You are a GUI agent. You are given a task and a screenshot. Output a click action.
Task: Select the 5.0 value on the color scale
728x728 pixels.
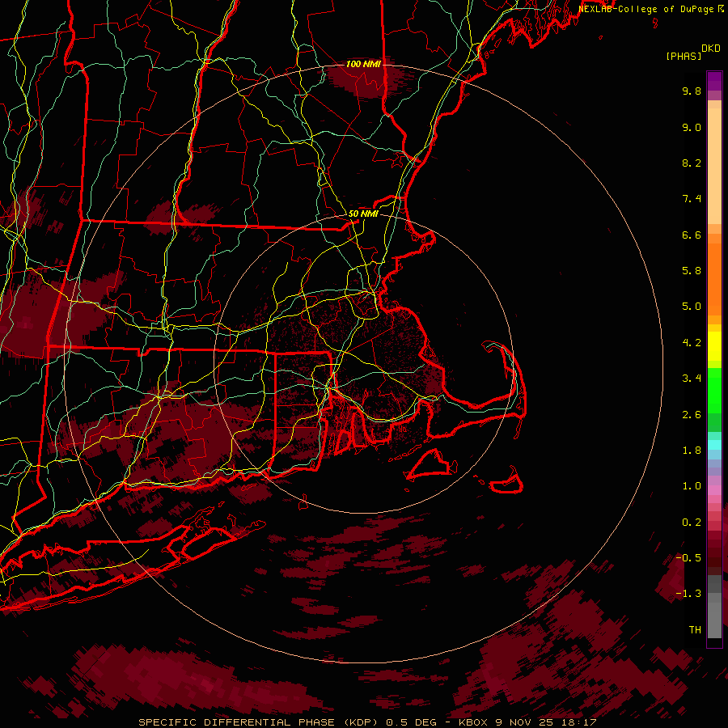(692, 307)
